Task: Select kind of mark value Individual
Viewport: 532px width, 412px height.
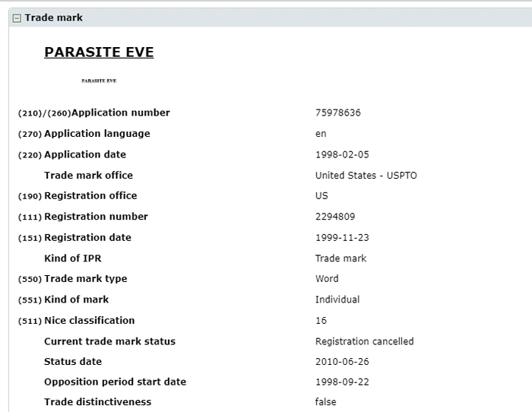Action: pos(337,299)
